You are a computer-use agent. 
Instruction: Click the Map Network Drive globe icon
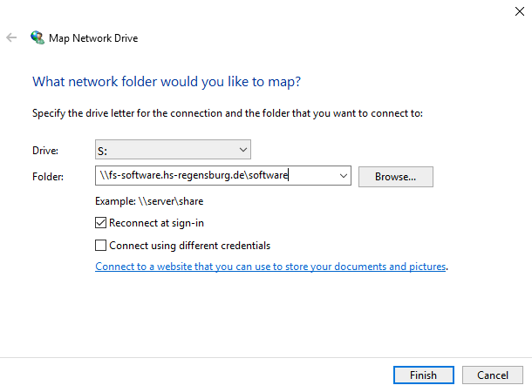click(x=38, y=38)
